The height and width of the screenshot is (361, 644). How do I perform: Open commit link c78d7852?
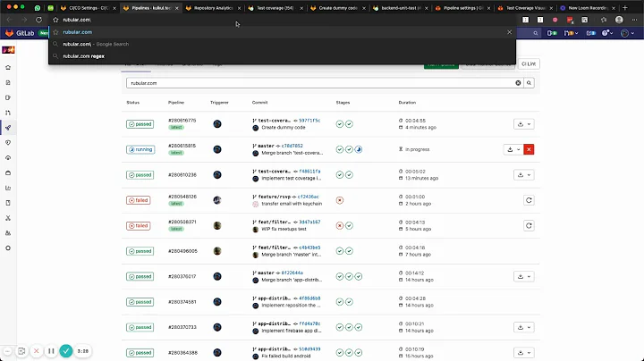point(292,146)
